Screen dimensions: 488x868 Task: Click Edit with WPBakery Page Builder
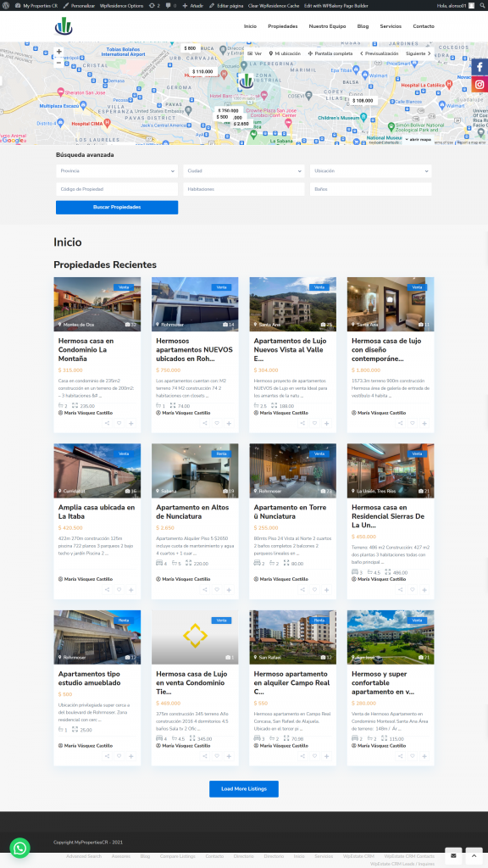click(335, 5)
